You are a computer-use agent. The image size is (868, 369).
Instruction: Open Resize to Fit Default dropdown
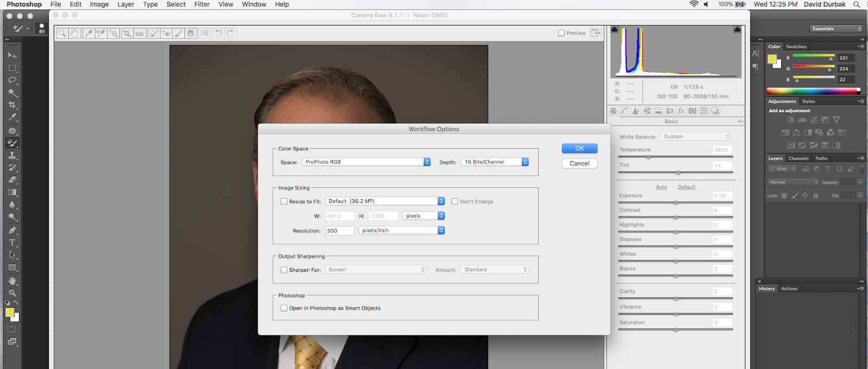click(x=385, y=201)
